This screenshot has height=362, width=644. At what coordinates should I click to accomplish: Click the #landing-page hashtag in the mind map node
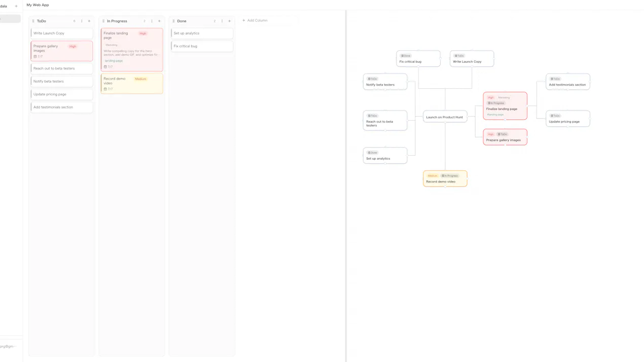[x=495, y=115]
